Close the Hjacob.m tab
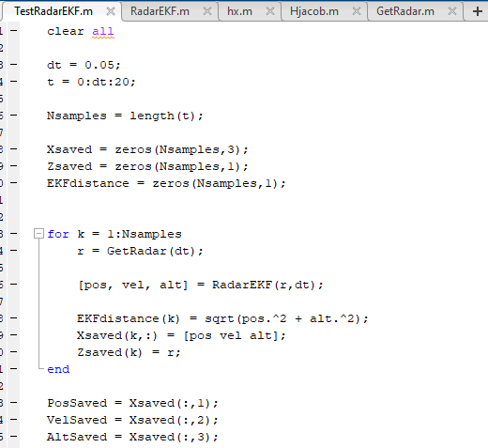The height and width of the screenshot is (448, 488). (357, 11)
